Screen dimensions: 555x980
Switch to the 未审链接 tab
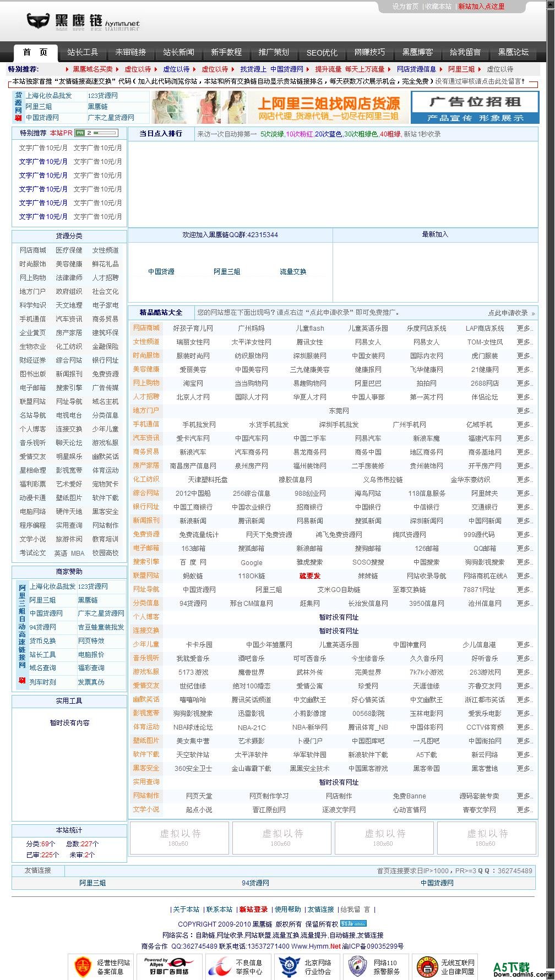(x=130, y=52)
